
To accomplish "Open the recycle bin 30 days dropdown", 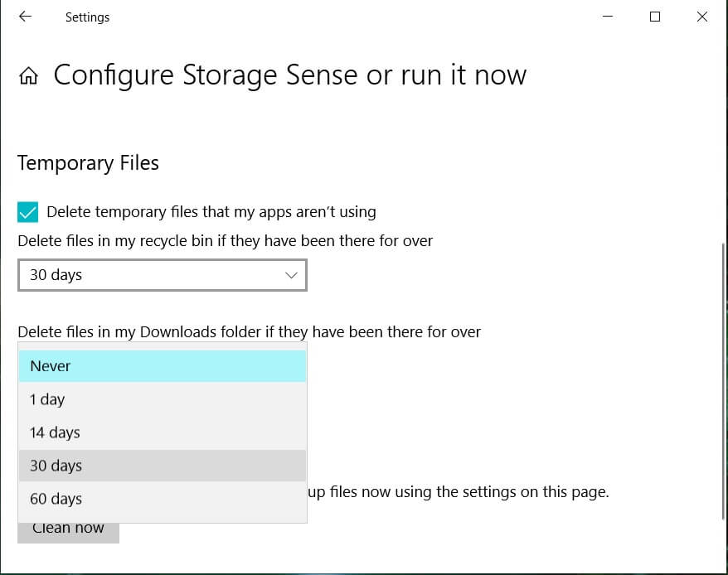I will 162,275.
